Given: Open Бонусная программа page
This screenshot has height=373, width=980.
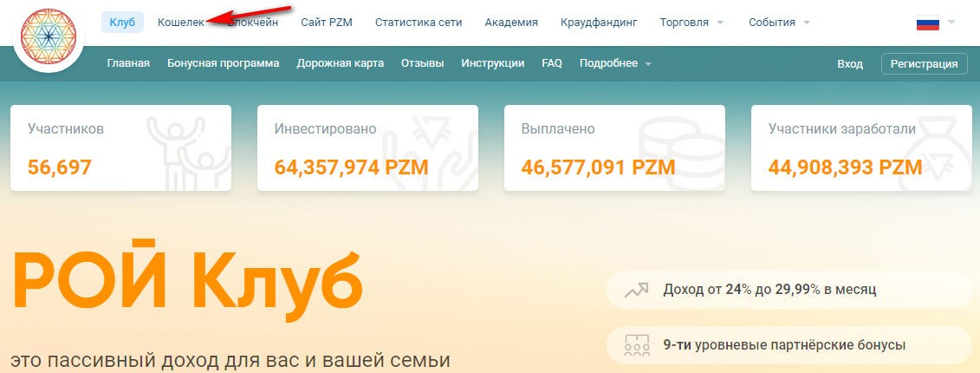Looking at the screenshot, I should tap(224, 63).
